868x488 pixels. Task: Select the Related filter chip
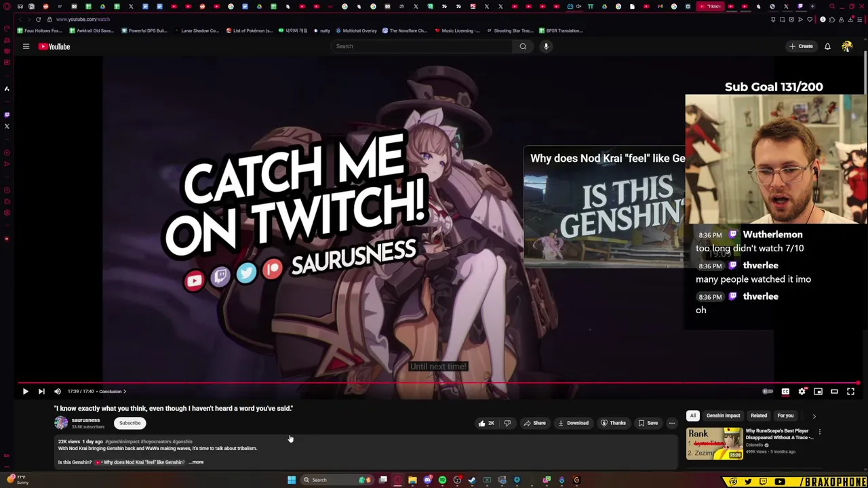point(759,415)
